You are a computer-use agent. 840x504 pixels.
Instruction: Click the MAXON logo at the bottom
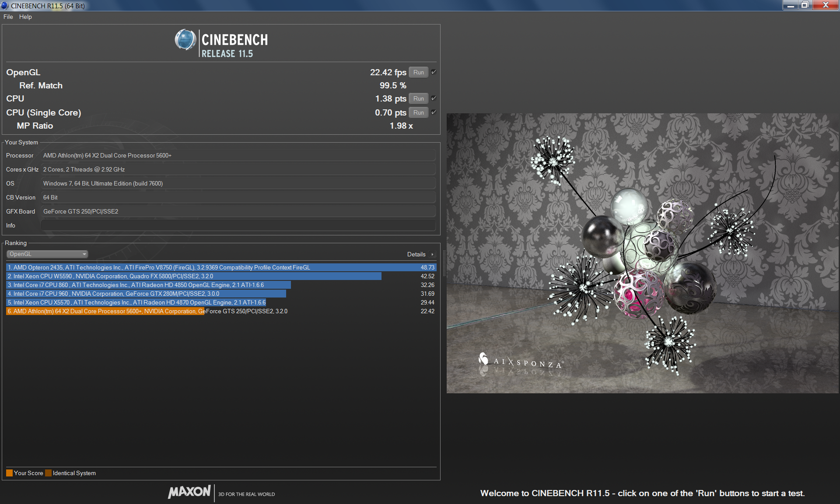pos(189,492)
